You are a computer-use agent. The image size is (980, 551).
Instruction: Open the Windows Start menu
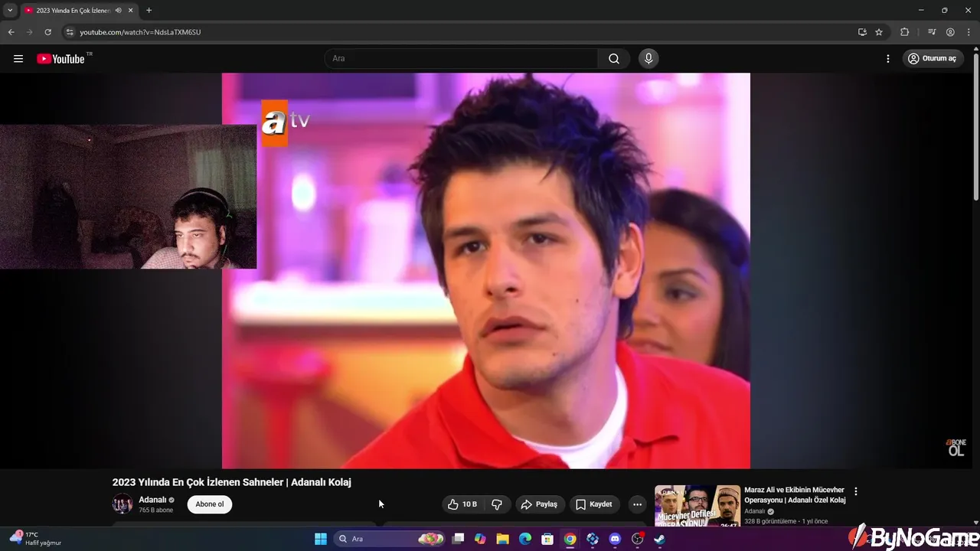(321, 539)
